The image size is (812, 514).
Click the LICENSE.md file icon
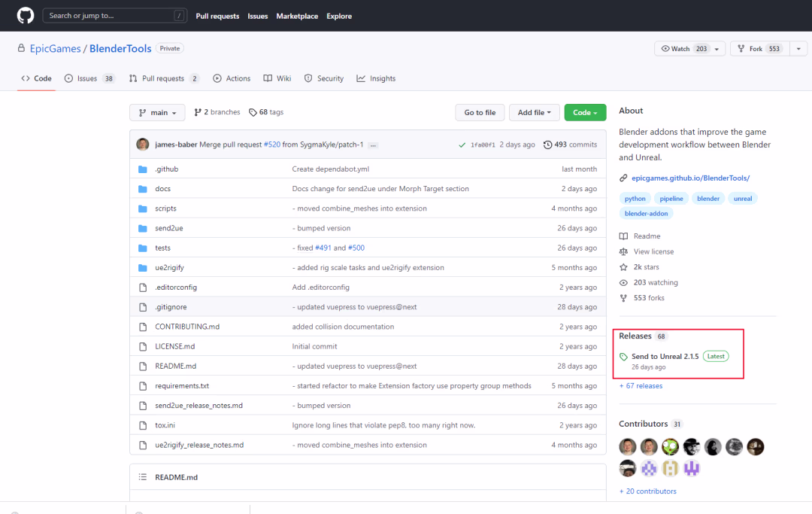143,347
